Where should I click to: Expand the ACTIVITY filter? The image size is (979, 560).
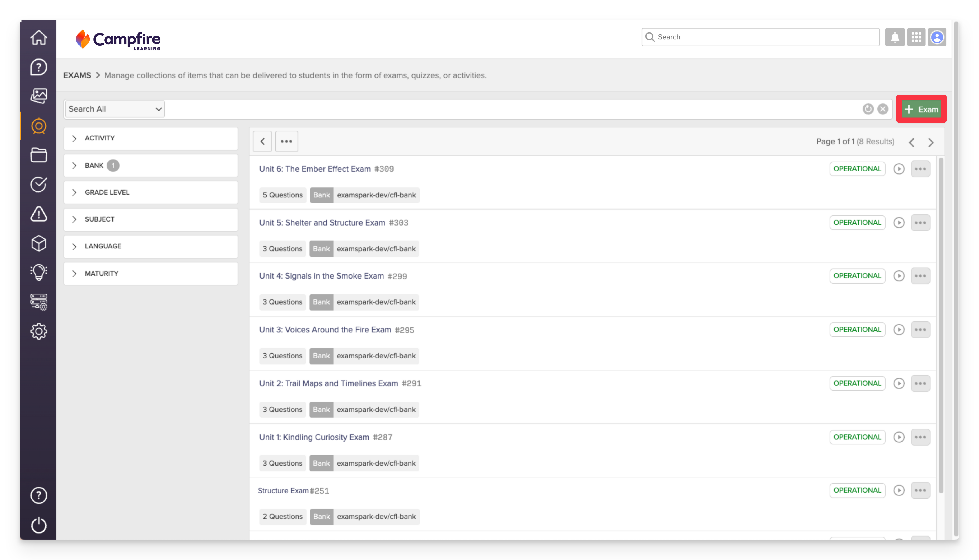coord(151,138)
